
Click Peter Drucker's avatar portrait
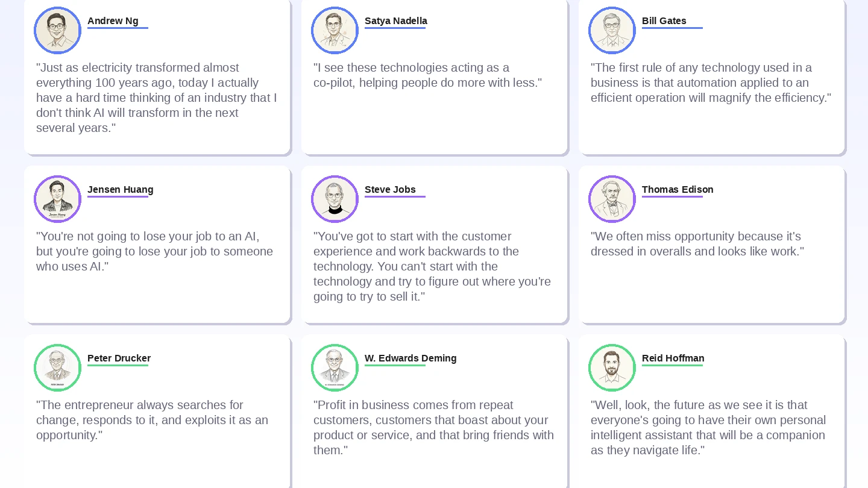click(x=57, y=368)
